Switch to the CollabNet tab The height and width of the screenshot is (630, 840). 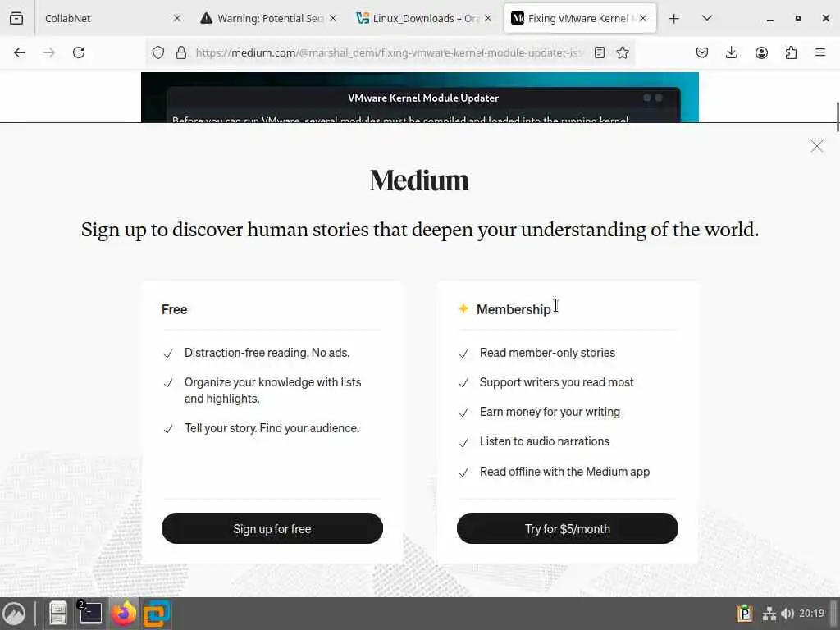109,18
